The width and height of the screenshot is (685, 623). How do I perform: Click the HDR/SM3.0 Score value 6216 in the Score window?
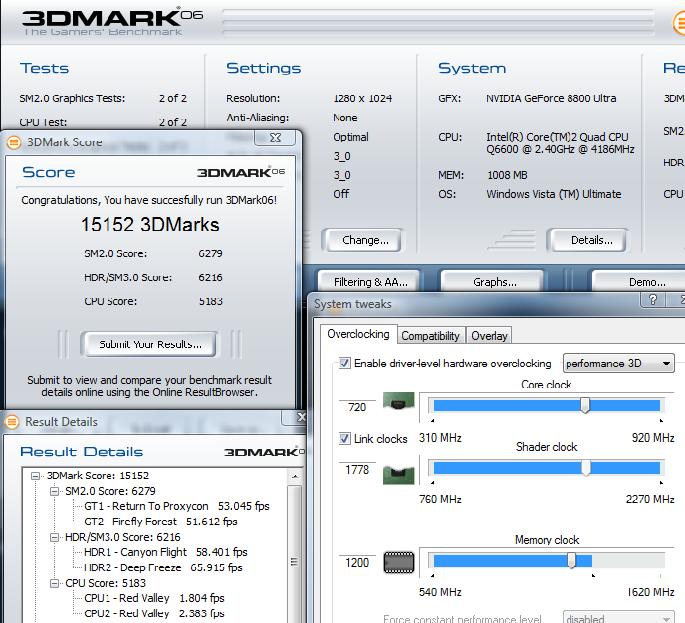210,277
